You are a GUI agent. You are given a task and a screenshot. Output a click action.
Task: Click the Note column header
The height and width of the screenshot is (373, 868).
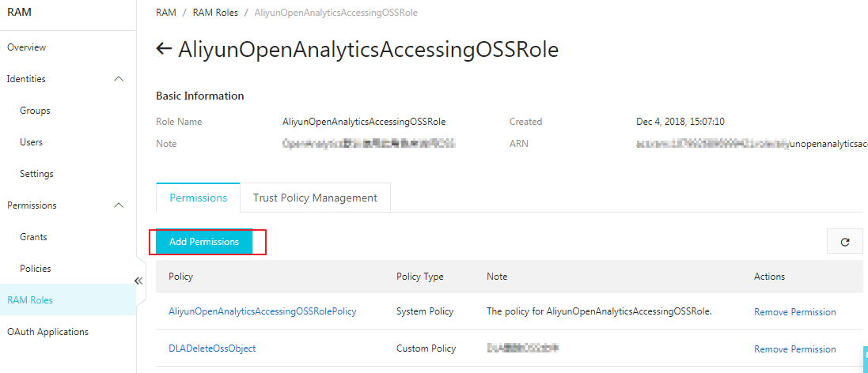497,277
